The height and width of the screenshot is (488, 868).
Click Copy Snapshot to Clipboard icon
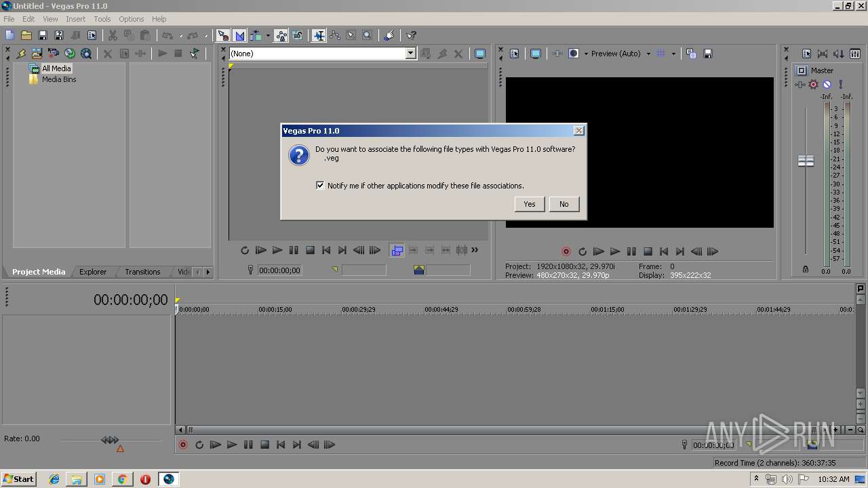tap(691, 54)
